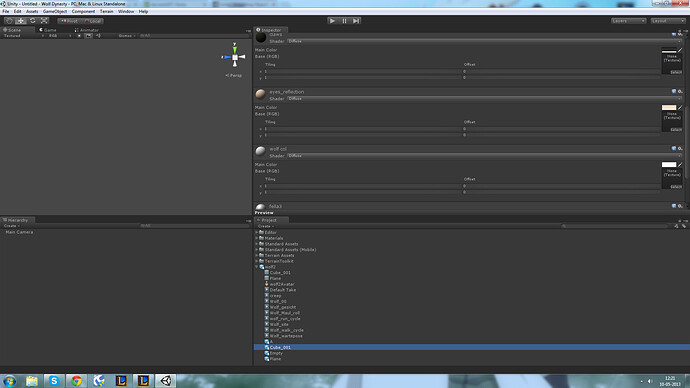The width and height of the screenshot is (690, 388).
Task: Click the Play button
Action: tap(333, 21)
